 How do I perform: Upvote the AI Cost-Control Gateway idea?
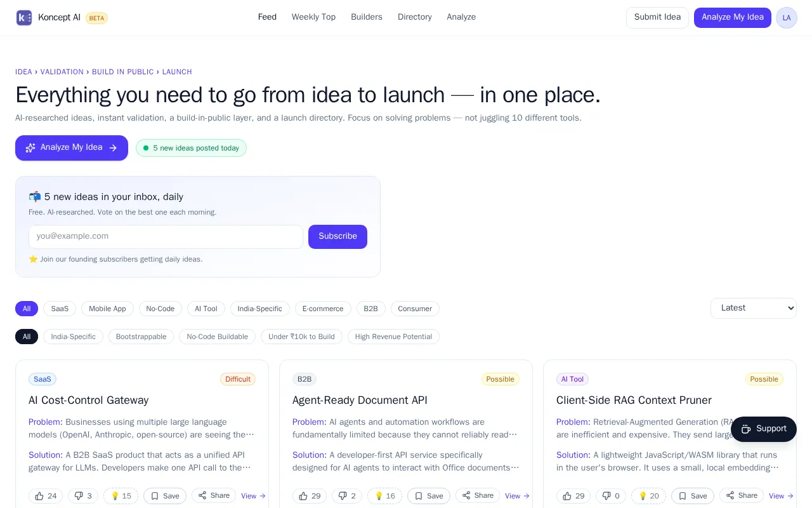[x=46, y=496]
